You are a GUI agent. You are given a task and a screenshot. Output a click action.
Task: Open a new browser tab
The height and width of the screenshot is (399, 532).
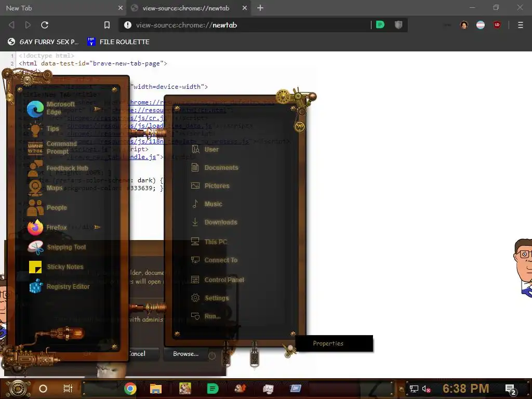point(260,8)
